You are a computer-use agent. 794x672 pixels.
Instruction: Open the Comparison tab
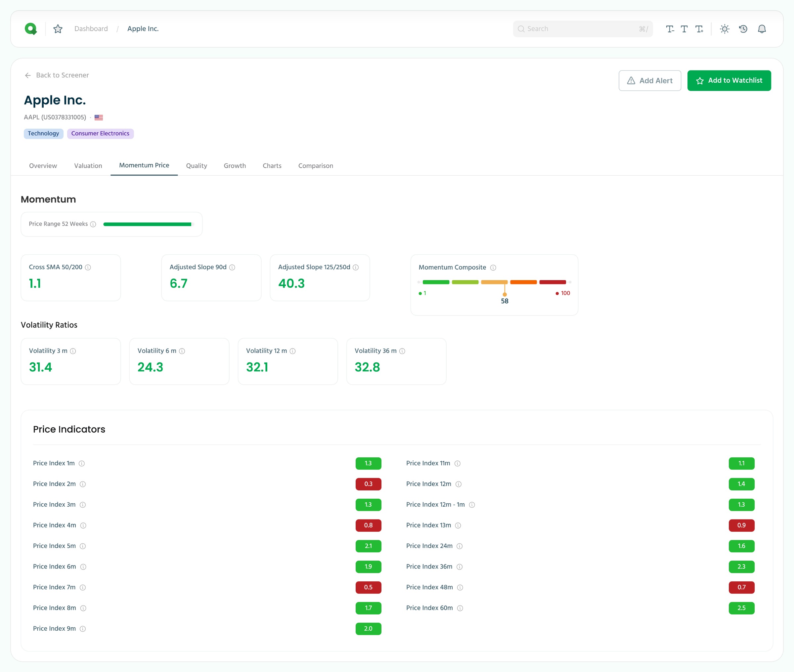[x=316, y=166]
